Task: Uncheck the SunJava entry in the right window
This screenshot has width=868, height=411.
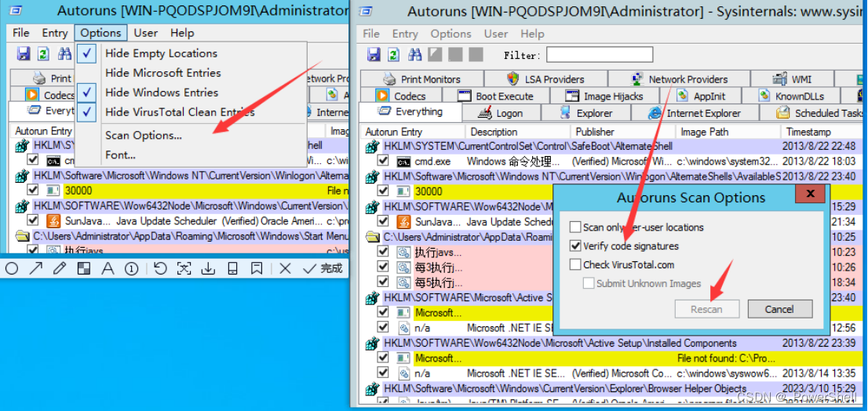Action: (383, 221)
